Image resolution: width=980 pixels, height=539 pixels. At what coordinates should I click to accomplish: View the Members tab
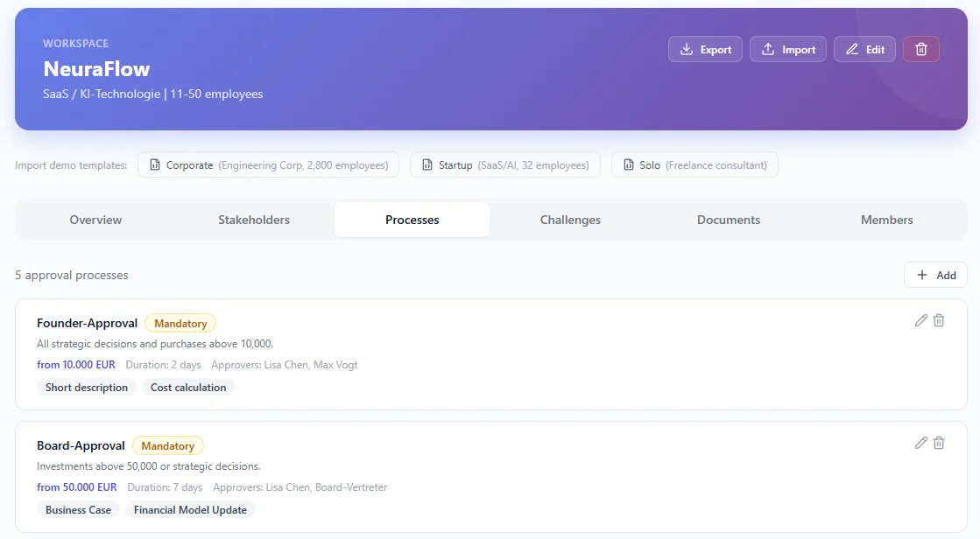tap(886, 220)
